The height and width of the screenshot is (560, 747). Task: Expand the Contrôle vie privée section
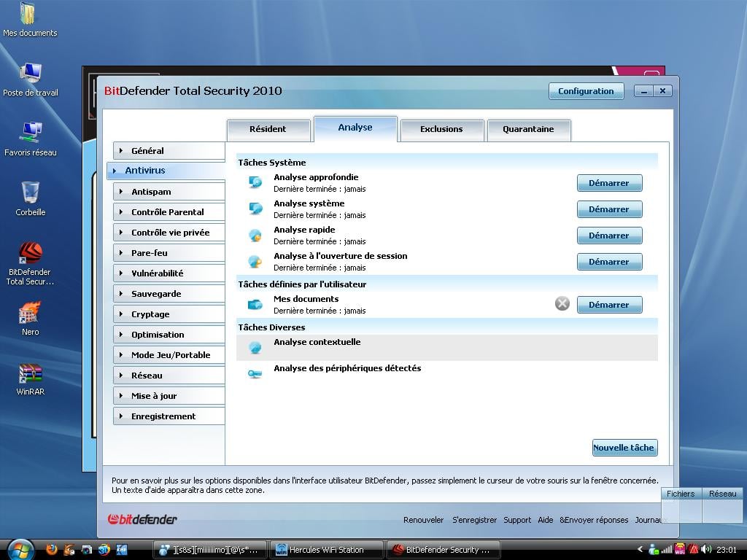tap(169, 233)
